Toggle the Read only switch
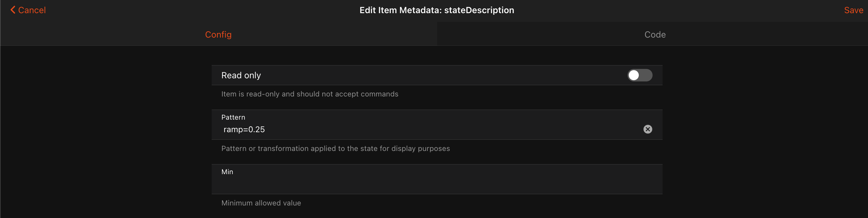This screenshot has height=218, width=868. (x=639, y=75)
